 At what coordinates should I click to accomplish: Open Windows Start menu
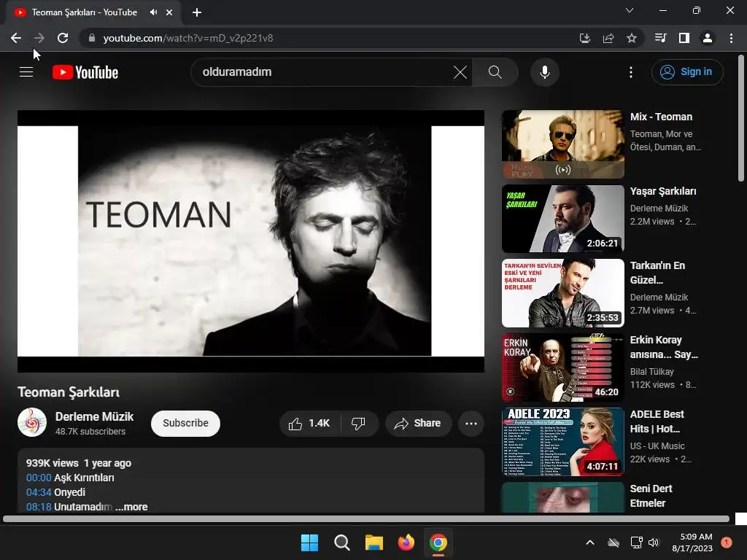[309, 542]
